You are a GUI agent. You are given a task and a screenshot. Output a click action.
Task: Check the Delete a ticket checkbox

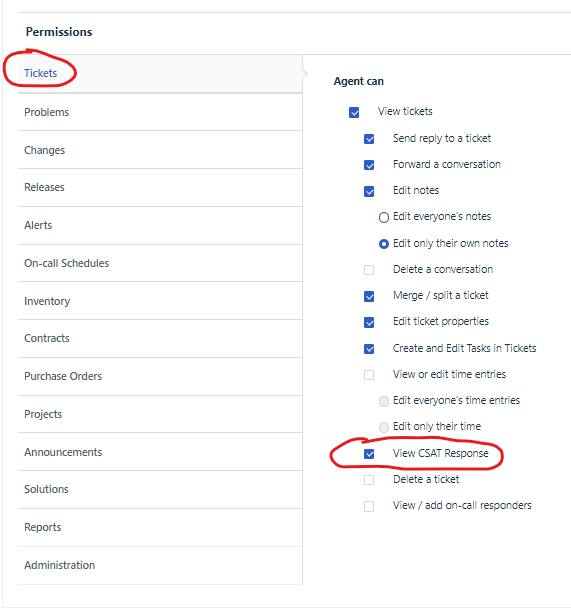click(369, 480)
